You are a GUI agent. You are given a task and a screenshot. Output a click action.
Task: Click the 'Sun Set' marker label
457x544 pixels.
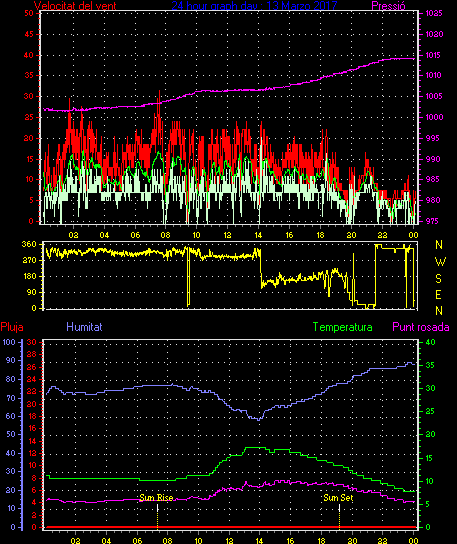(x=338, y=498)
